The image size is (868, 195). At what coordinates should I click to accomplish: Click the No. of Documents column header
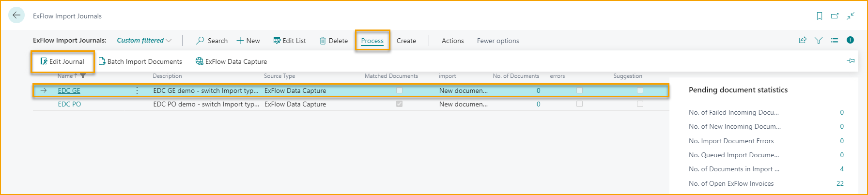tap(516, 76)
